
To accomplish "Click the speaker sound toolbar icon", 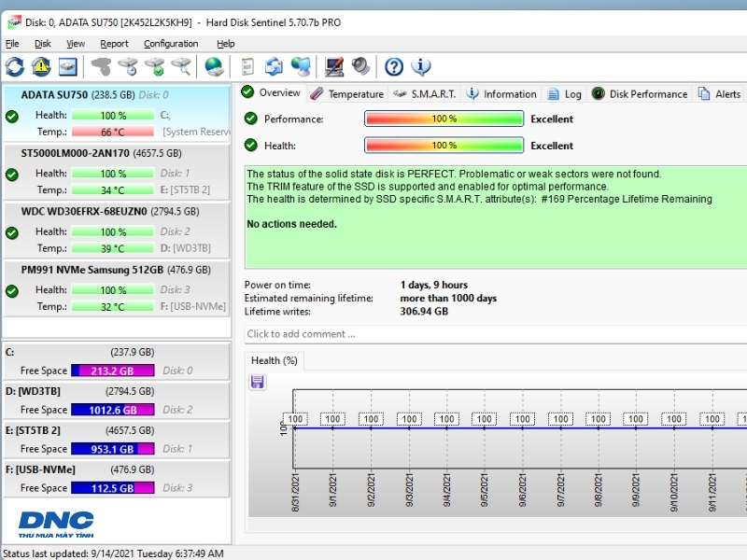I will tap(360, 66).
